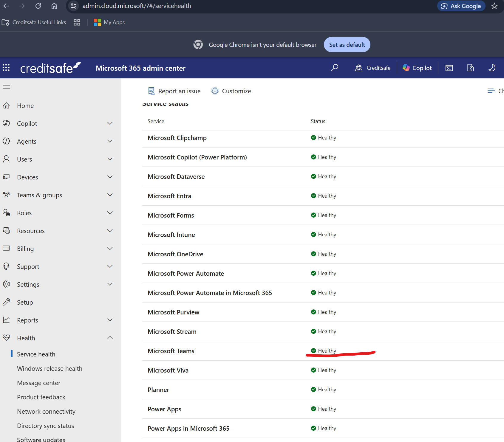Click the Health heart icon in the sidebar
This screenshot has width=504, height=442.
[6, 338]
